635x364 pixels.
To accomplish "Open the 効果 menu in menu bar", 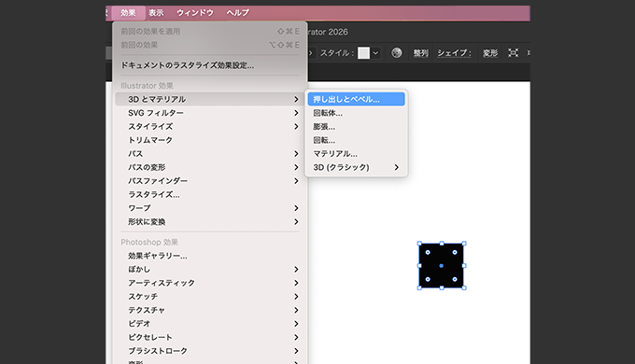I will click(x=128, y=13).
